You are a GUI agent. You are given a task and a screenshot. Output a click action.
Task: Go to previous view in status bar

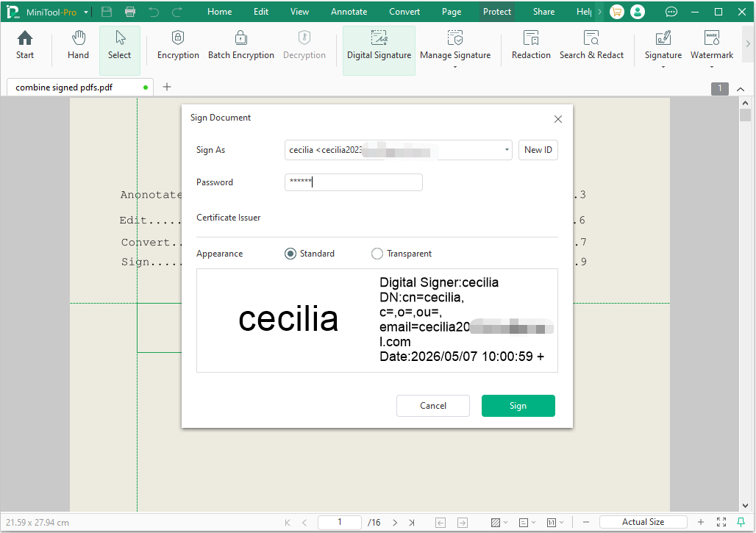point(441,523)
